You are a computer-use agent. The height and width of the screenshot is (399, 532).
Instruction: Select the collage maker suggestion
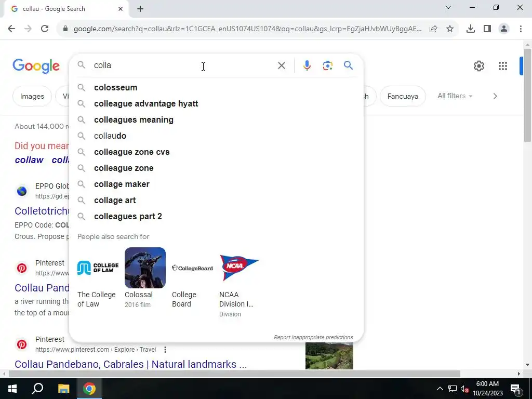[216, 184]
